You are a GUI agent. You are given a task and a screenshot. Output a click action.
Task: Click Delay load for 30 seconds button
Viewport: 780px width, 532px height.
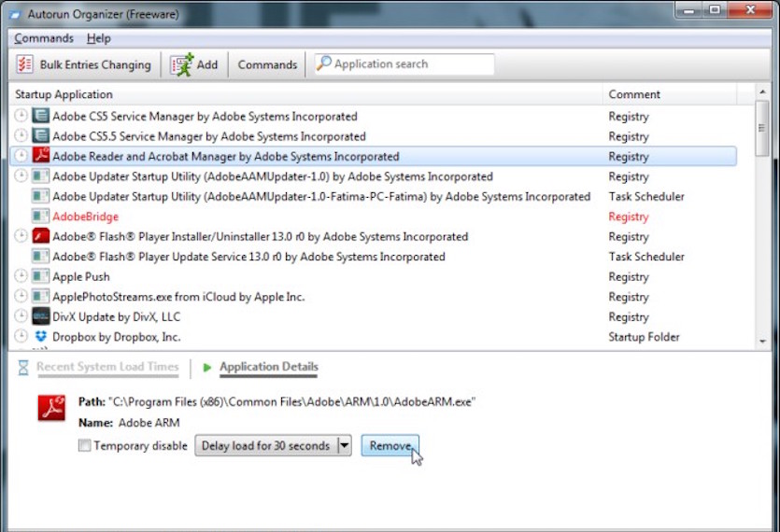[x=266, y=445]
